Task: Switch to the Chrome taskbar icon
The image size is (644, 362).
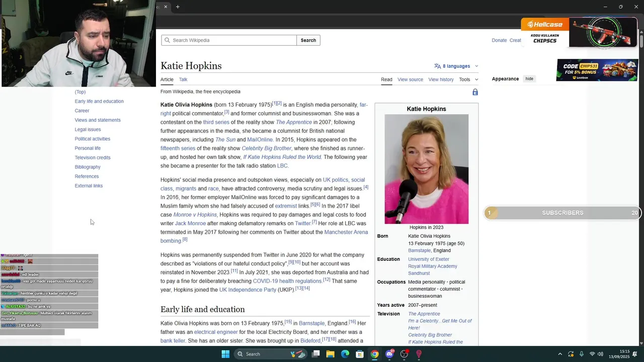Action: [374, 354]
